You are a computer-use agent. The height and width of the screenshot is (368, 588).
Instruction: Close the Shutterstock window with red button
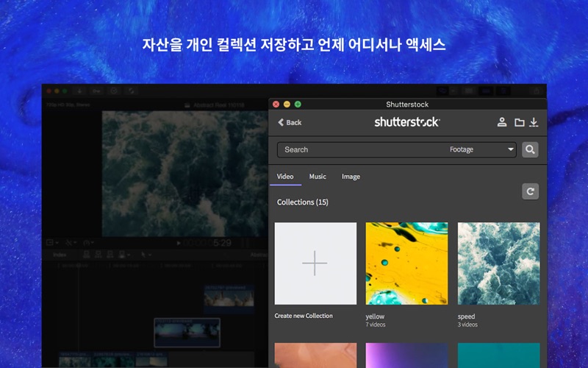(276, 105)
